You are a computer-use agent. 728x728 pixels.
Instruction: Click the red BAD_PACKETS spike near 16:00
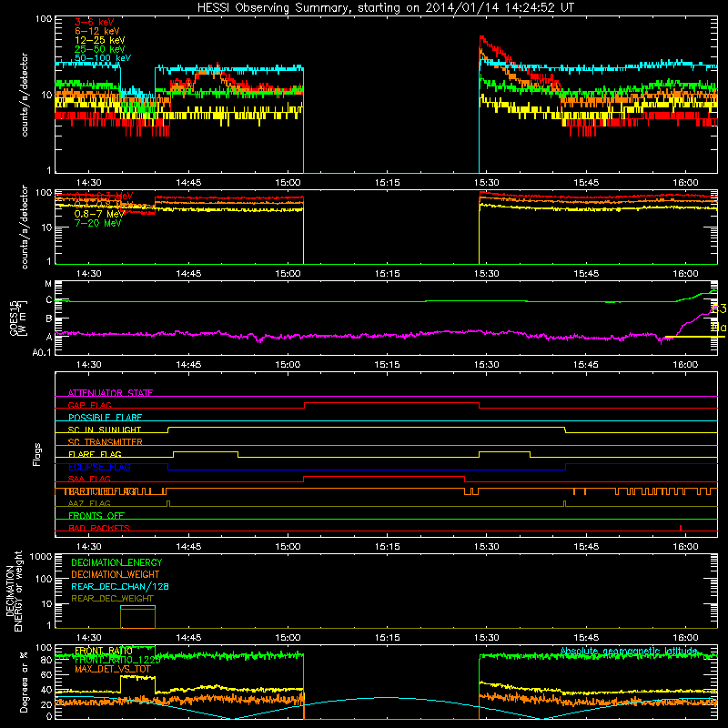click(680, 528)
